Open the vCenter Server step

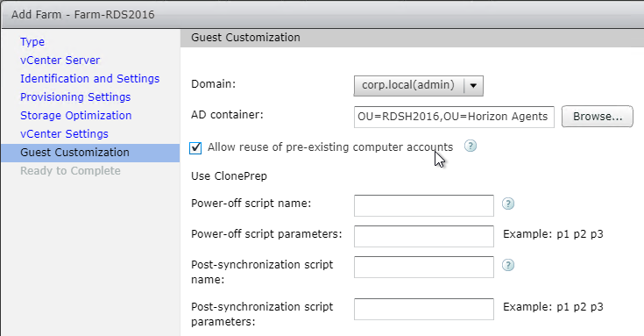tap(60, 60)
